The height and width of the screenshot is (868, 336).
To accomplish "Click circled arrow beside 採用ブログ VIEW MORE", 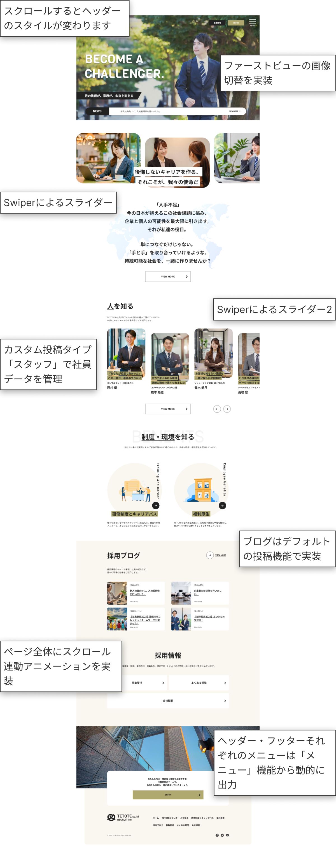I will (210, 555).
